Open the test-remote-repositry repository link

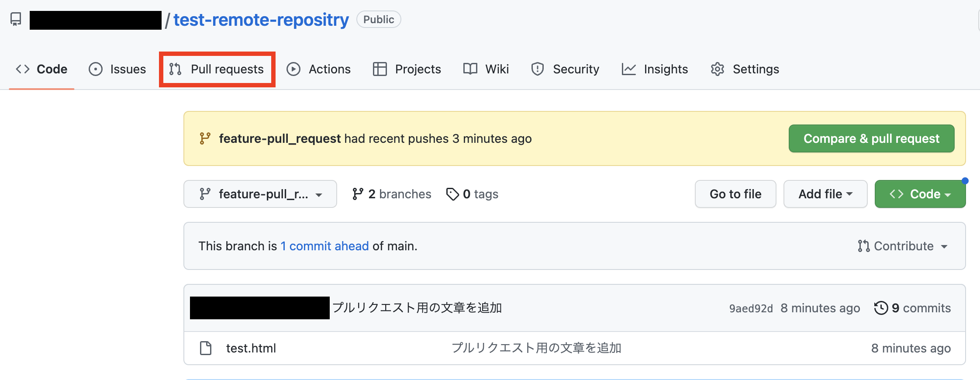261,20
